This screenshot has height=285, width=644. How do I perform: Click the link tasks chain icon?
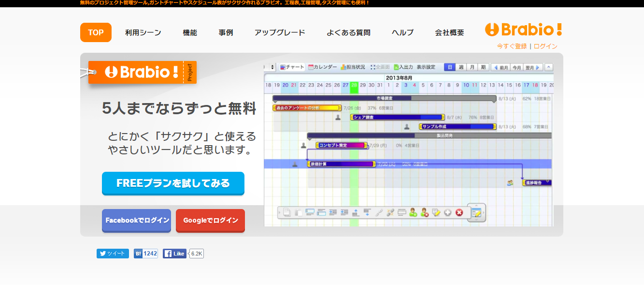pos(379,212)
